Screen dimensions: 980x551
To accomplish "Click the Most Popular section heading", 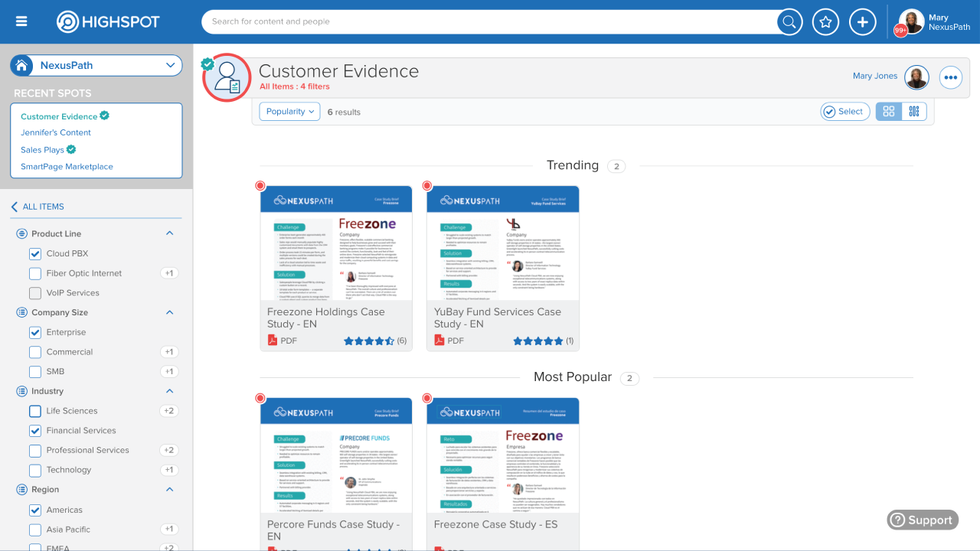I will coord(573,377).
